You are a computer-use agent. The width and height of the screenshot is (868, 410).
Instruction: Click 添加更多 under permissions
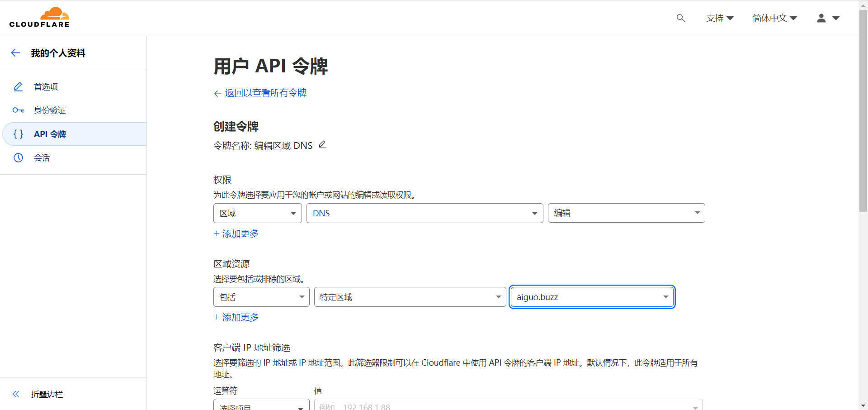[240, 234]
